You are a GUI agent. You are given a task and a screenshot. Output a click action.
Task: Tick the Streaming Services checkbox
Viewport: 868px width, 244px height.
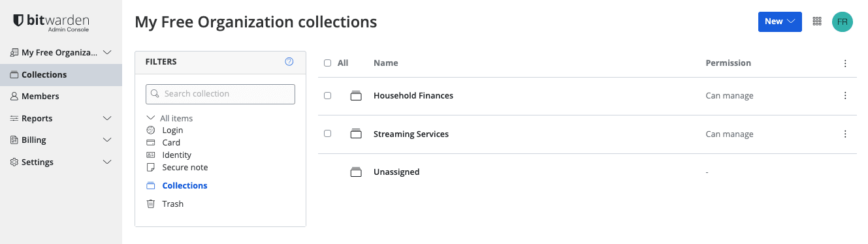[328, 134]
